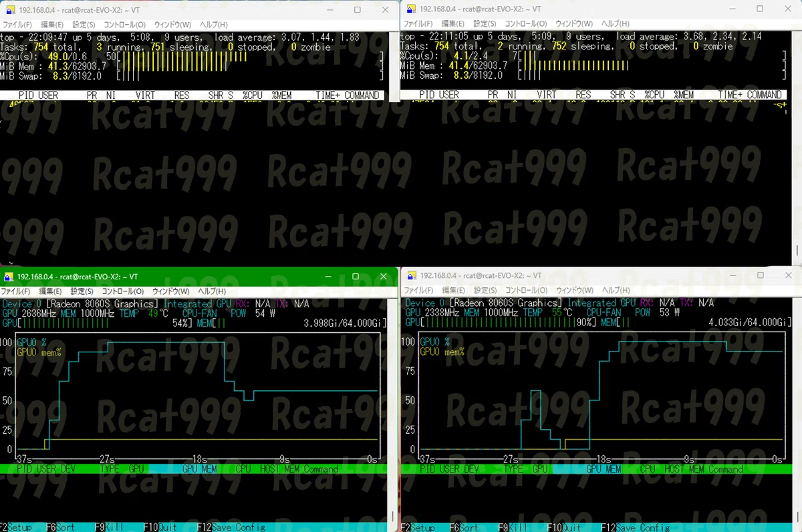Click the 90% GPU usage bar
Image resolution: width=802 pixels, height=532 pixels.
(502, 323)
